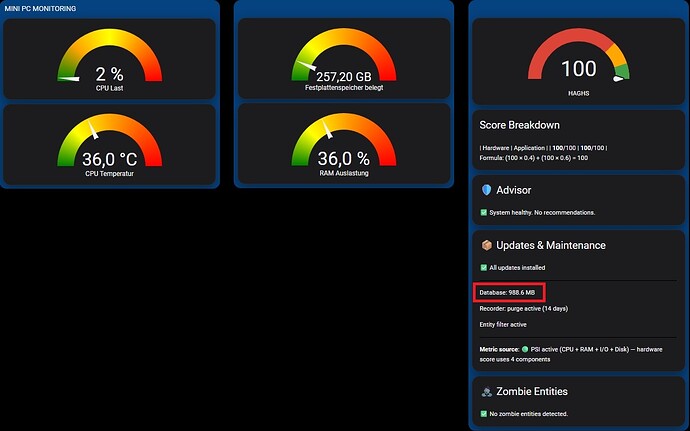Open the RAM Auslastung gauge
This screenshot has width=690, height=431.
click(344, 144)
